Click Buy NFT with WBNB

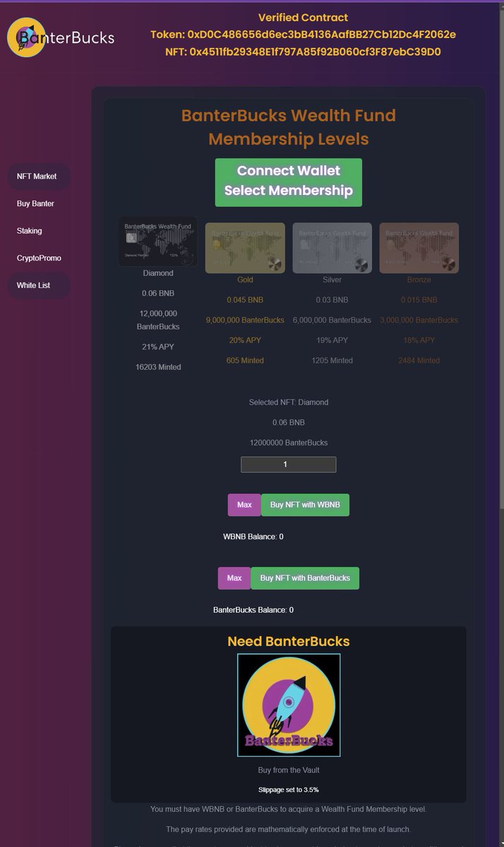point(305,505)
